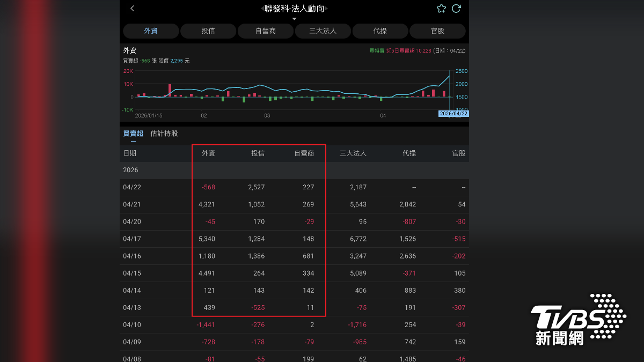Viewport: 644px width, 362px height.
Task: Click the 投信 table column header
Action: (x=258, y=153)
